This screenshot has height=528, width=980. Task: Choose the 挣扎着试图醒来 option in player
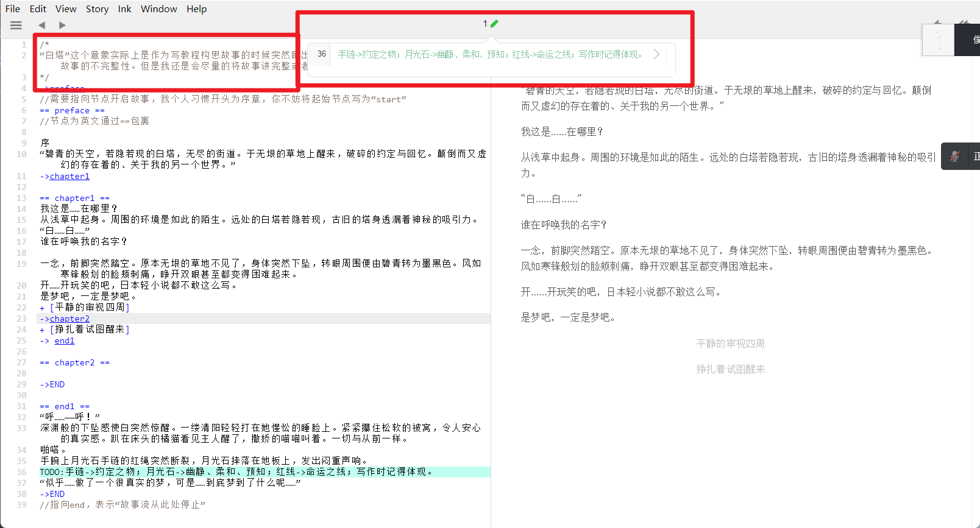coord(730,369)
